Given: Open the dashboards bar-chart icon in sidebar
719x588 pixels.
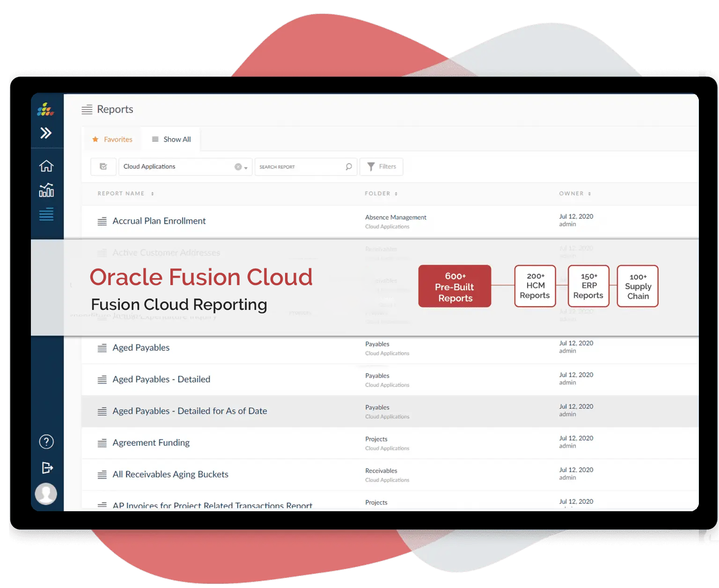Looking at the screenshot, I should point(46,190).
